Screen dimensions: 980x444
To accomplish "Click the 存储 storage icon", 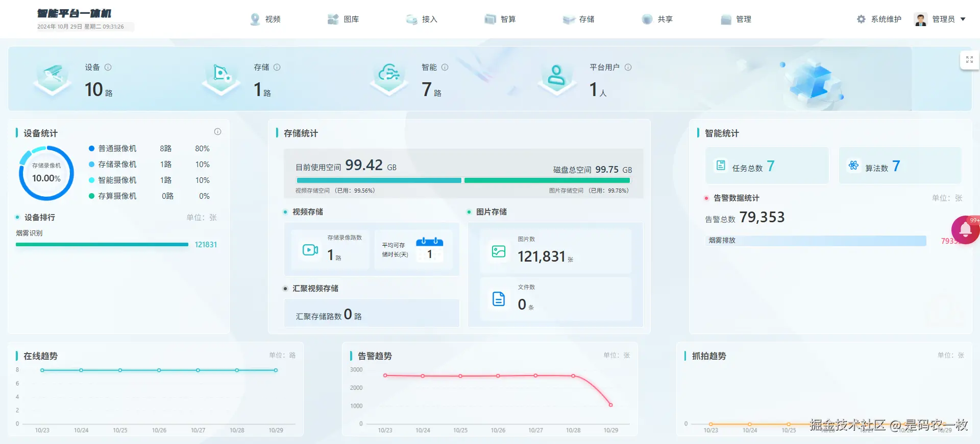I will (569, 19).
